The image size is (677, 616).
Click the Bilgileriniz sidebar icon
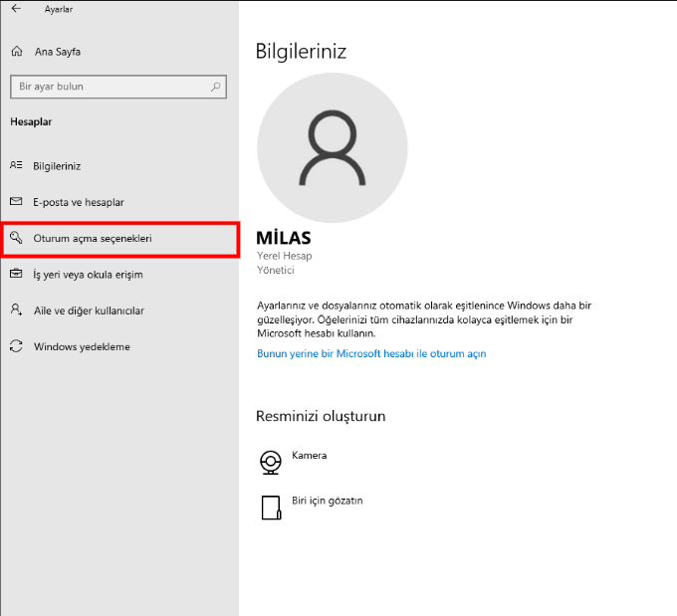pos(16,165)
